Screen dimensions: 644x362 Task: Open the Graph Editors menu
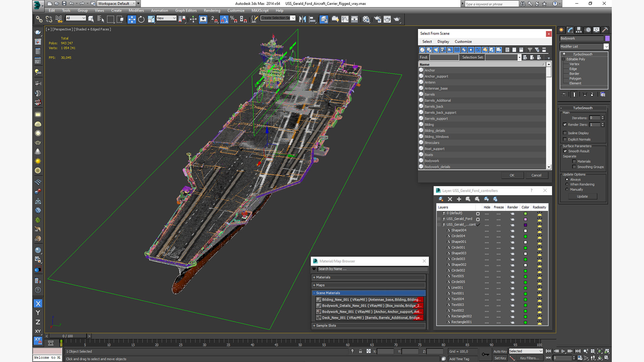click(186, 11)
